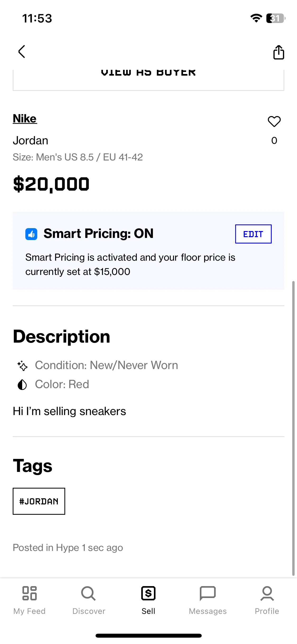
Task: Click the vertical scrollbar on the right
Action: [x=293, y=428]
